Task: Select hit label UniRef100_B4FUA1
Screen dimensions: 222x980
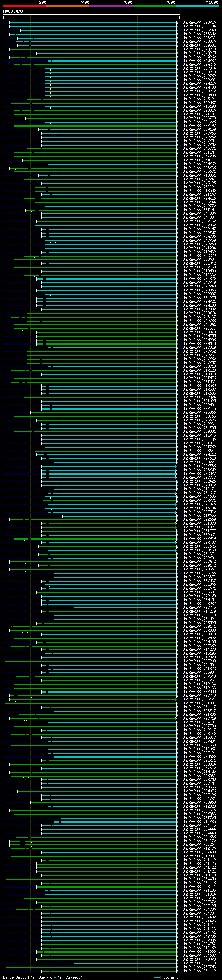Action: (x=199, y=324)
